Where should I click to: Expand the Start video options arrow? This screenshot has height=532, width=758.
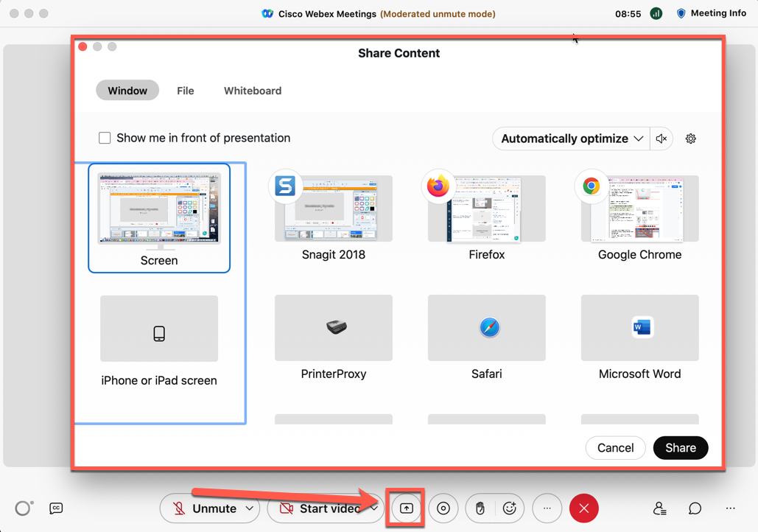click(374, 508)
